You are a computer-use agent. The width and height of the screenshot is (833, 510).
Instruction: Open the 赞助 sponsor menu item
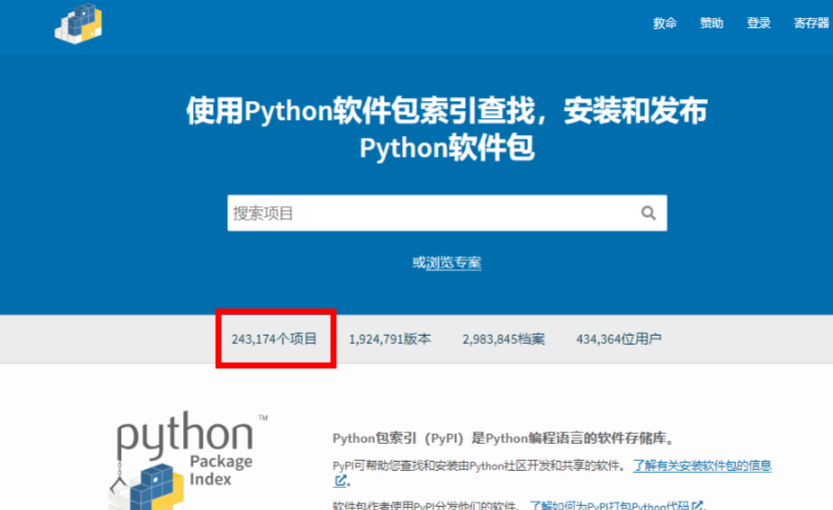711,23
